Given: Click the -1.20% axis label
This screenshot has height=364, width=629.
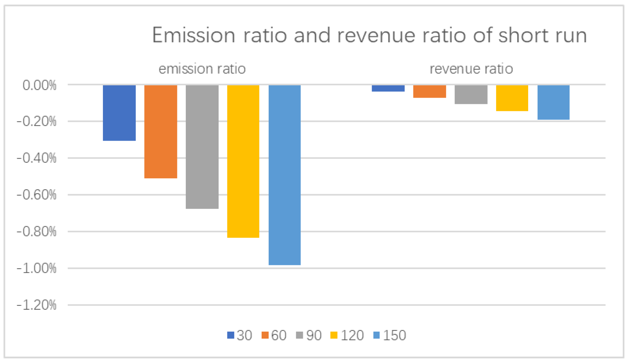Looking at the screenshot, I should pos(37,305).
